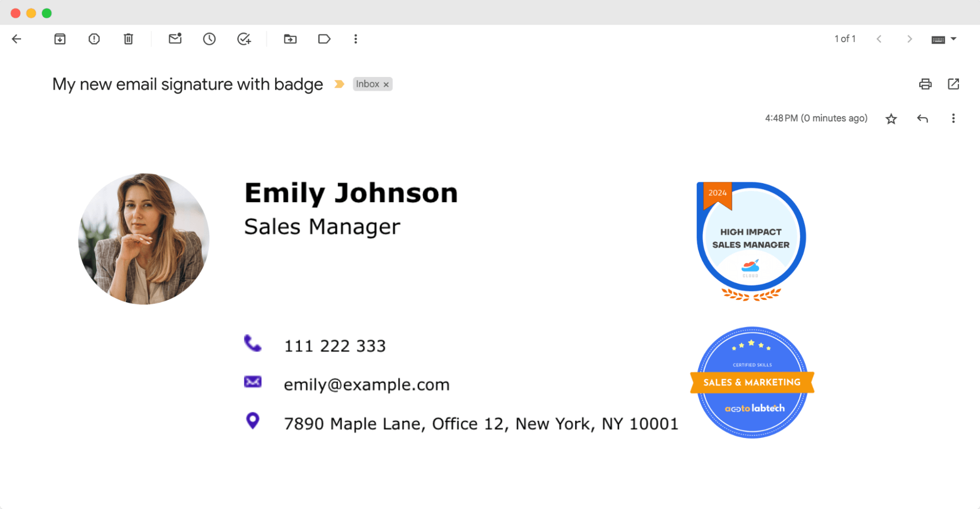Add this email to Tasks
The width and height of the screenshot is (980, 509).
click(244, 39)
